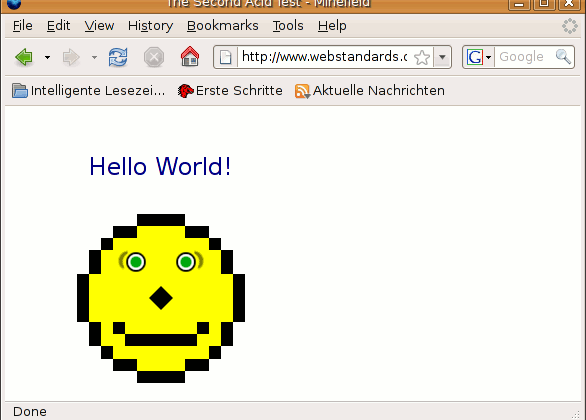Open the Back history dropdown arrow

47,58
